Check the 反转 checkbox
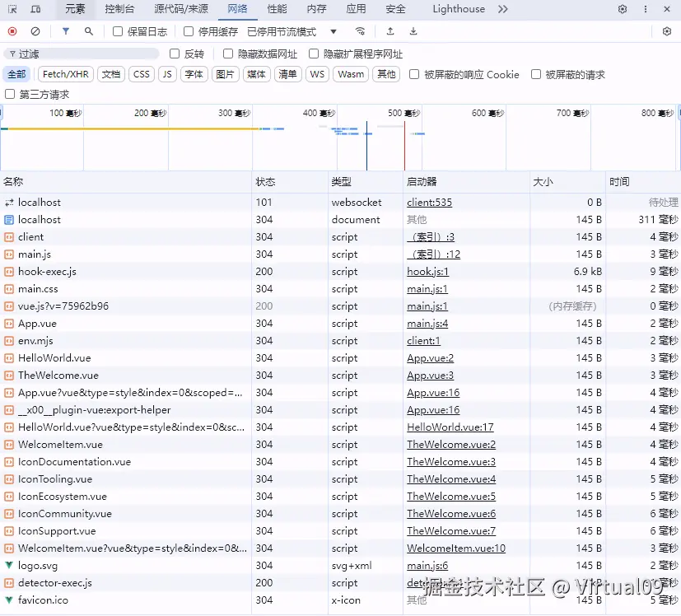 175,54
